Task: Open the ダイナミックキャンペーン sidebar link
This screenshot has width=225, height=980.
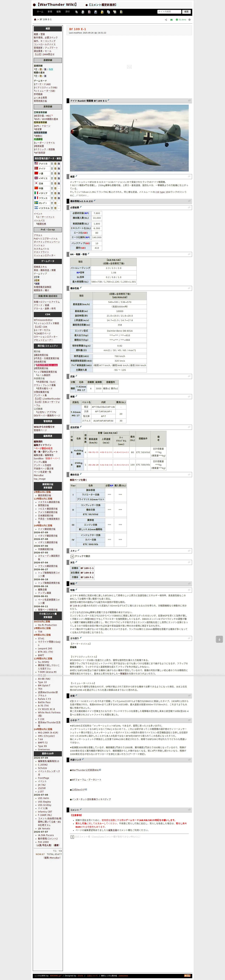Action: [47, 242]
